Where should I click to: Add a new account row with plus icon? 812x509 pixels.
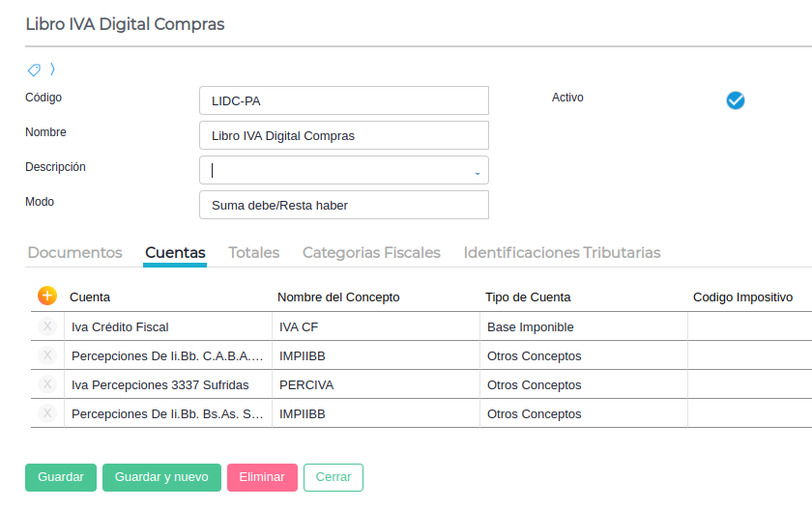[x=47, y=297]
